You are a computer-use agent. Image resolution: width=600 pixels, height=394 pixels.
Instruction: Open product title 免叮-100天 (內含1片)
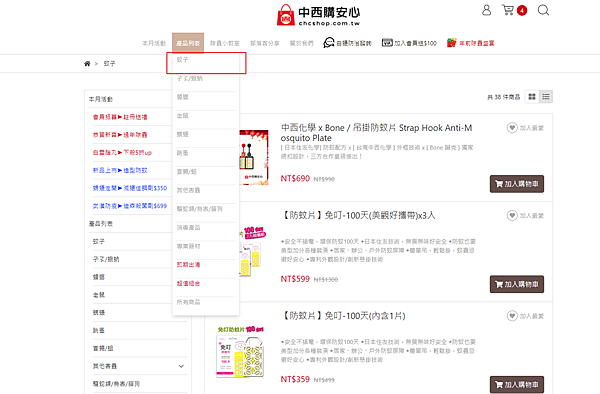(343, 316)
